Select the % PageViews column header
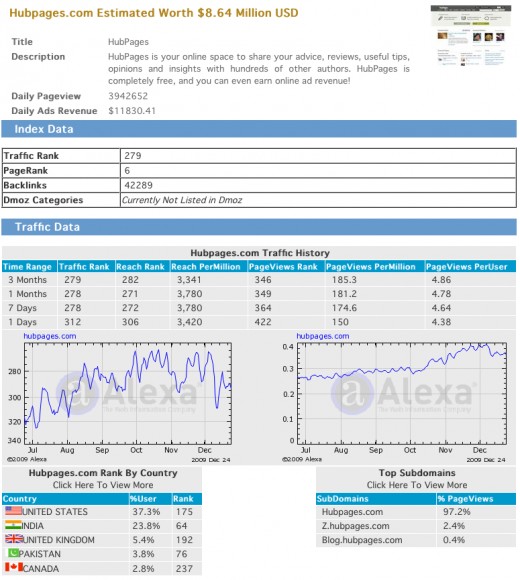The width and height of the screenshot is (520, 580). click(476, 499)
